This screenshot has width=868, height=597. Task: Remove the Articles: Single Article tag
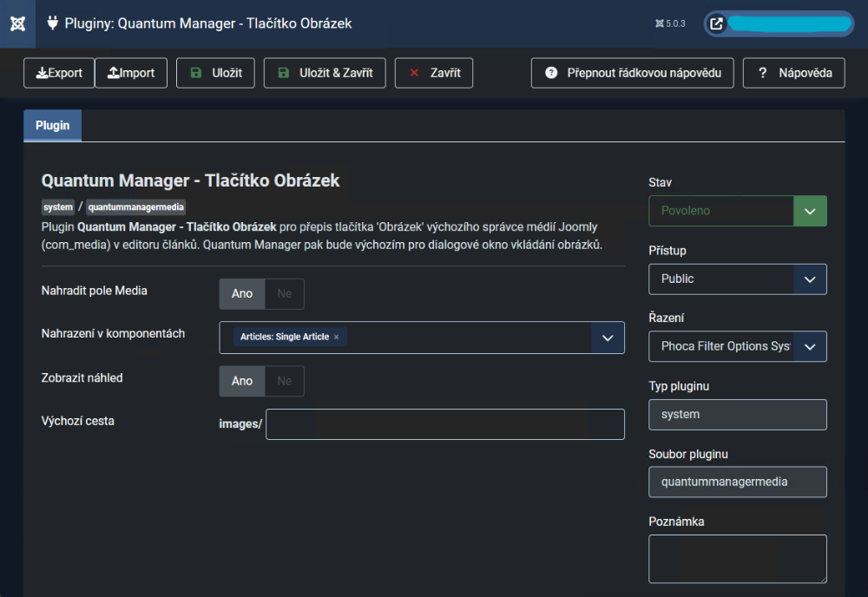pyautogui.click(x=336, y=337)
